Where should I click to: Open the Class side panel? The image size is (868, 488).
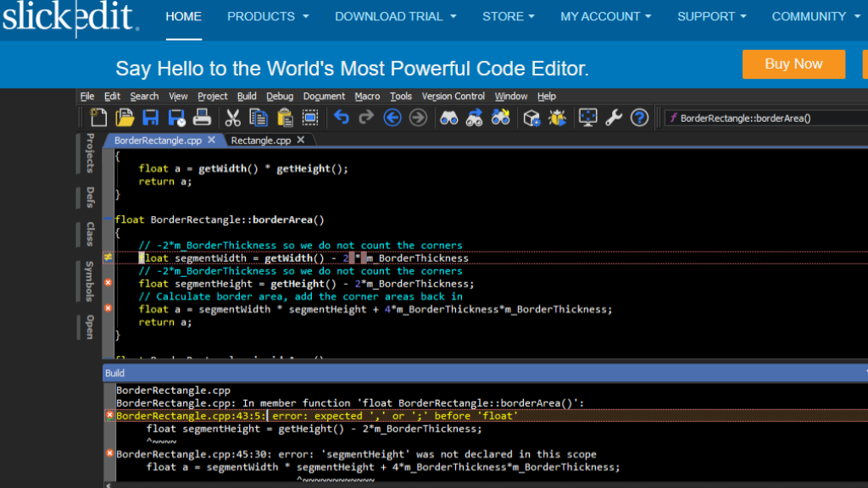tap(90, 234)
